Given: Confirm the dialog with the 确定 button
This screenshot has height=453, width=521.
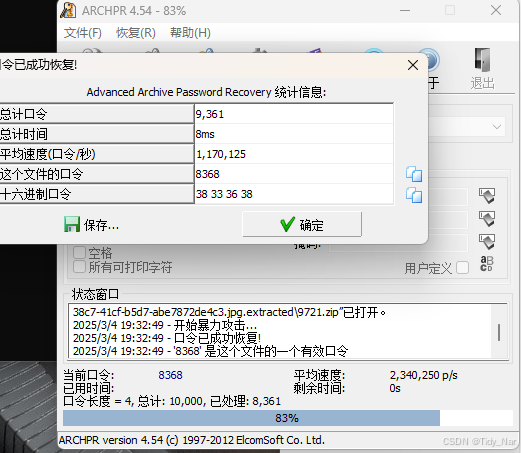Looking at the screenshot, I should click(302, 225).
